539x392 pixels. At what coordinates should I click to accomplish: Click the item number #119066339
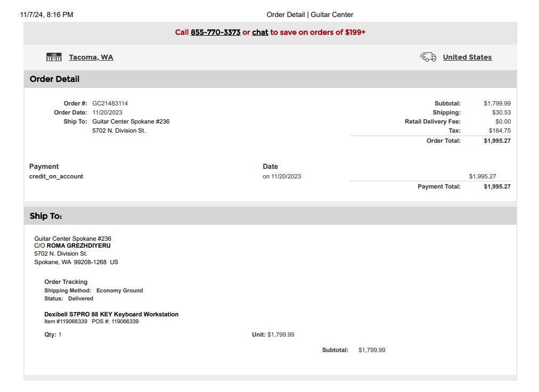(x=66, y=322)
